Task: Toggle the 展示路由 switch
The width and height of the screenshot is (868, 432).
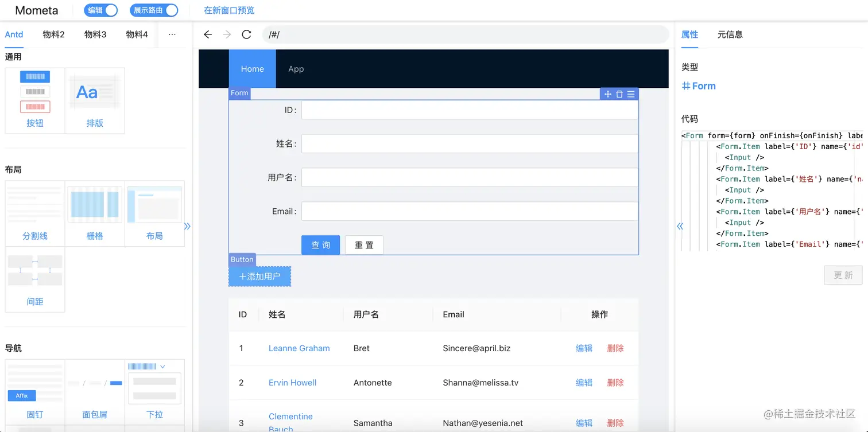Action: 154,10
